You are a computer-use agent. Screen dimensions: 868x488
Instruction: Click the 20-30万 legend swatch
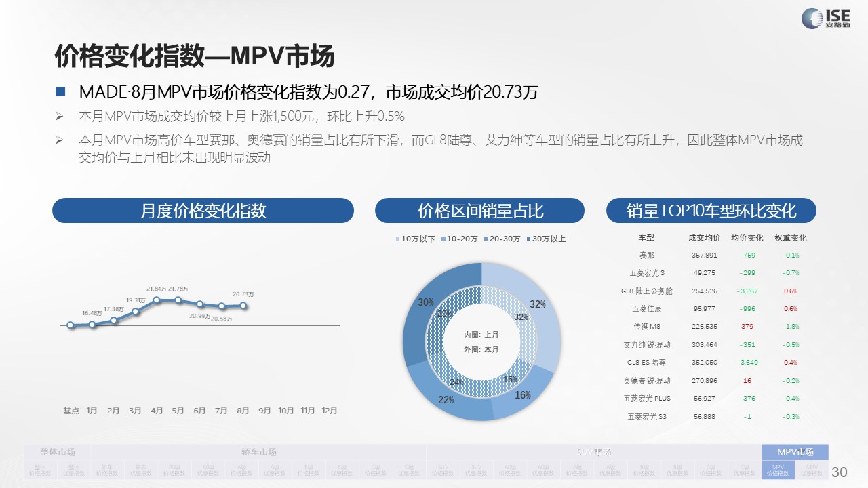[x=486, y=239]
